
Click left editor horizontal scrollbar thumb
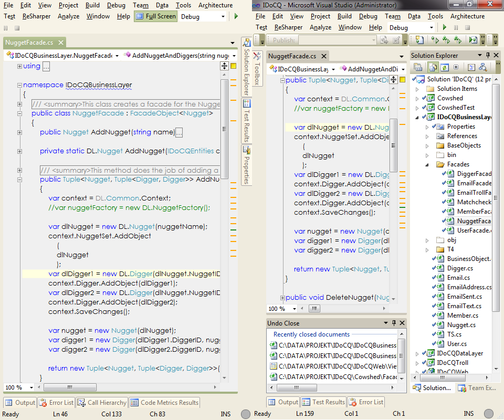click(70, 387)
